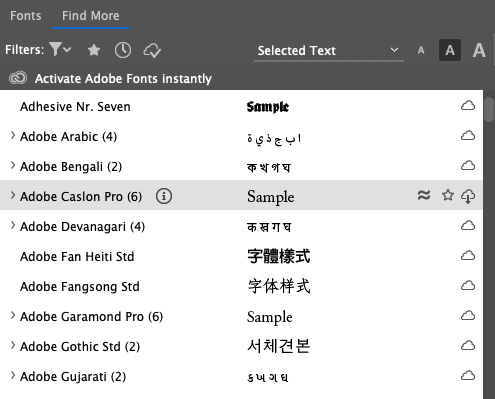The image size is (495, 399).
Task: Select Adobe Arabic (4) font name
Action: point(68,137)
